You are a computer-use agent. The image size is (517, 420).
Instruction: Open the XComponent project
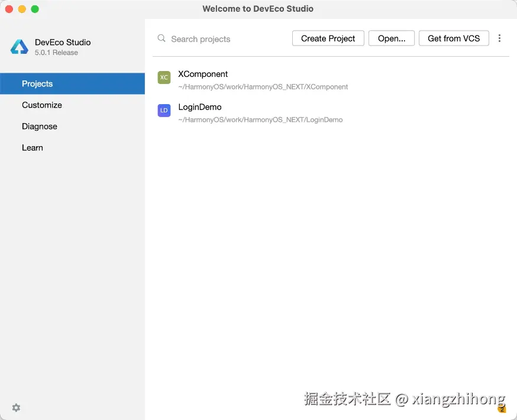(331, 80)
